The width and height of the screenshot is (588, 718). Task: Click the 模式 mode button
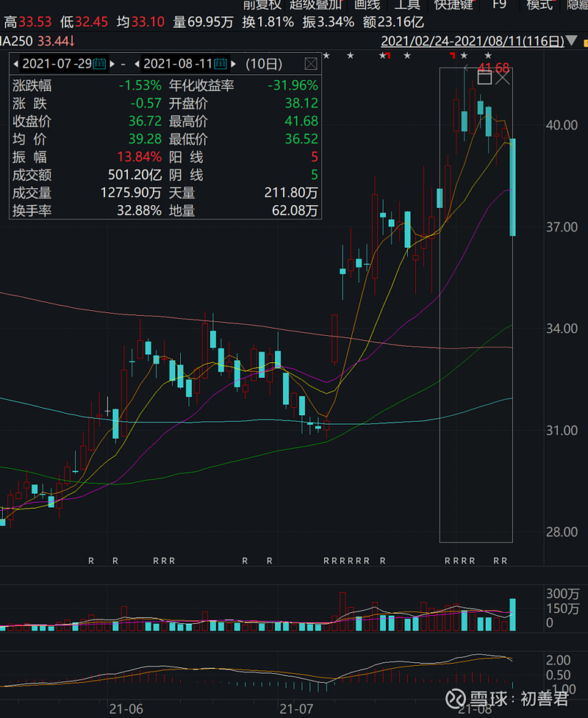coord(539,4)
